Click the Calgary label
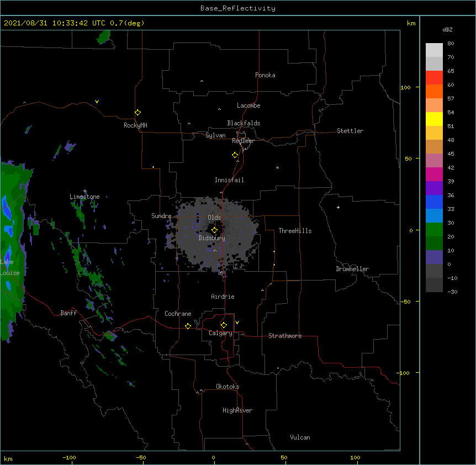This screenshot has width=476, height=465. tap(220, 333)
